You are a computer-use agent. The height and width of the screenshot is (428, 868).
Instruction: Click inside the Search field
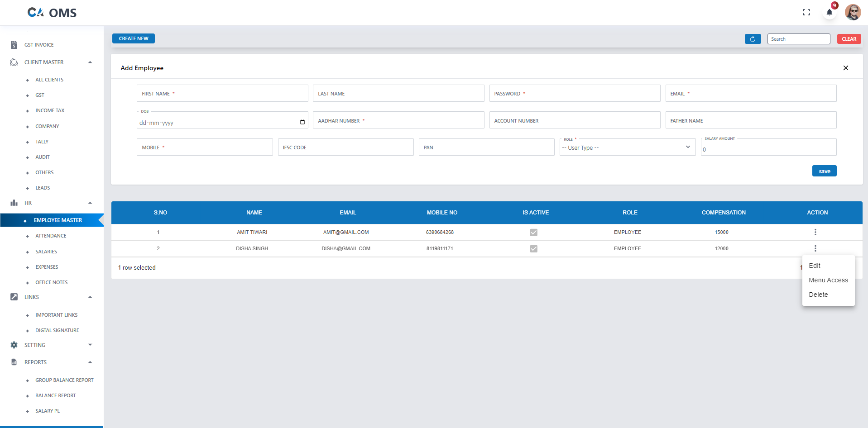(798, 39)
